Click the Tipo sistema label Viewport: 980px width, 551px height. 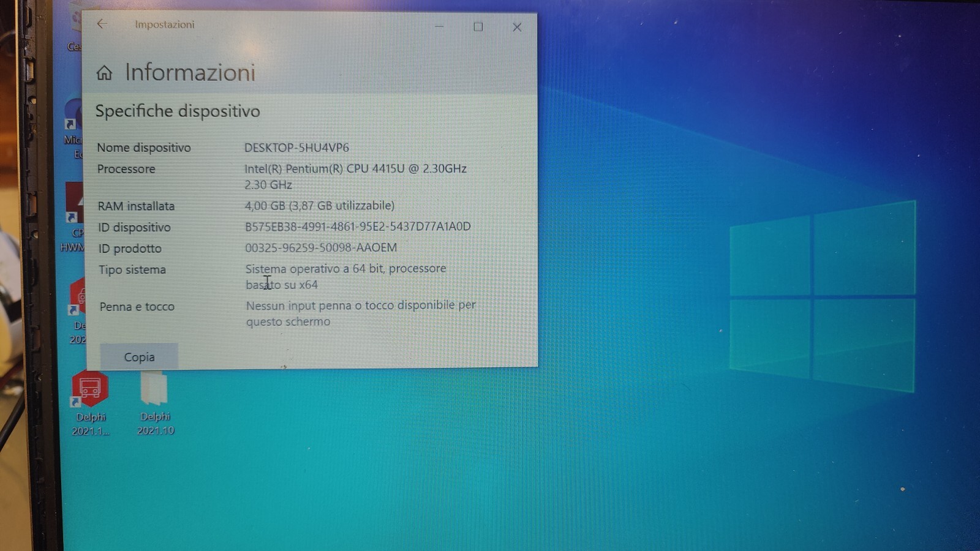[132, 269]
